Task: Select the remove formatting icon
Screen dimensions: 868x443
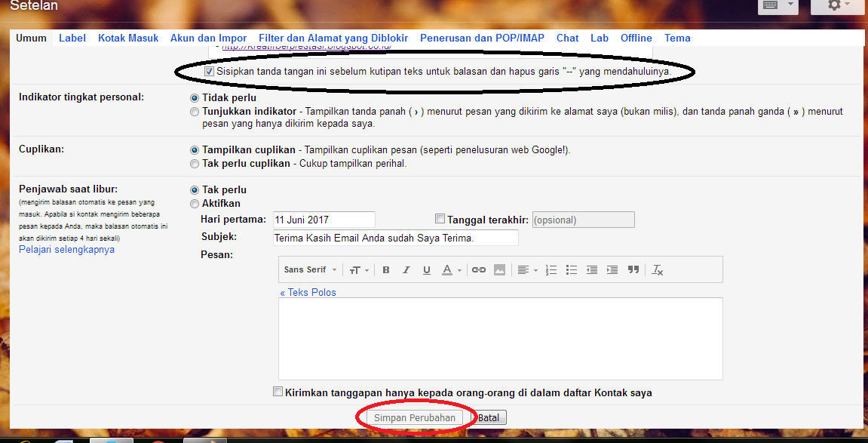Action: 657,269
